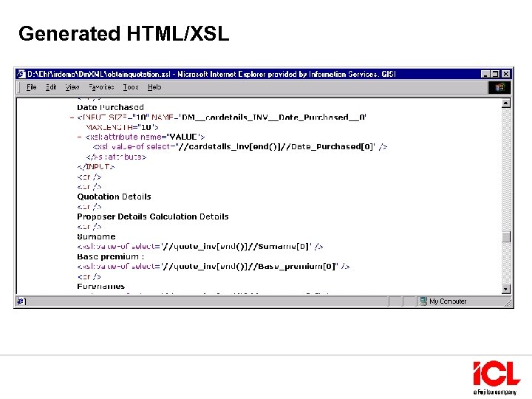This screenshot has height=399, width=532.
Task: Click the Internet Explorer title bar icon
Action: pyautogui.click(x=21, y=74)
